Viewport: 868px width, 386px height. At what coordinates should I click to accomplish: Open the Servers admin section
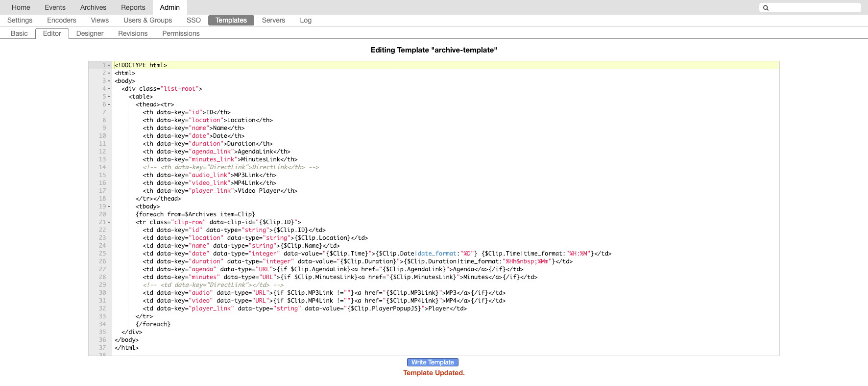[273, 20]
